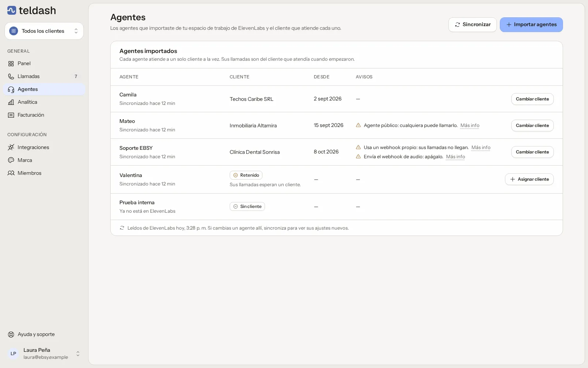Click the Panel grid icon in sidebar
The image size is (588, 368).
(x=11, y=64)
